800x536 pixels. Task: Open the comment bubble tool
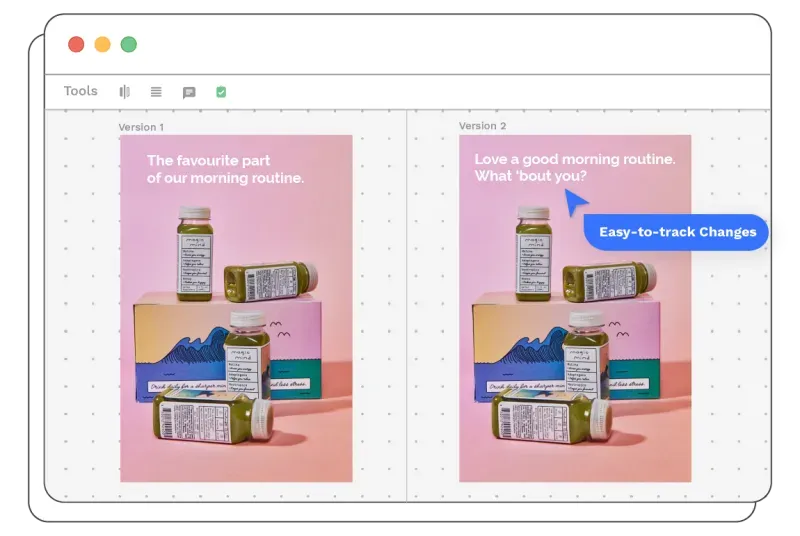point(189,92)
